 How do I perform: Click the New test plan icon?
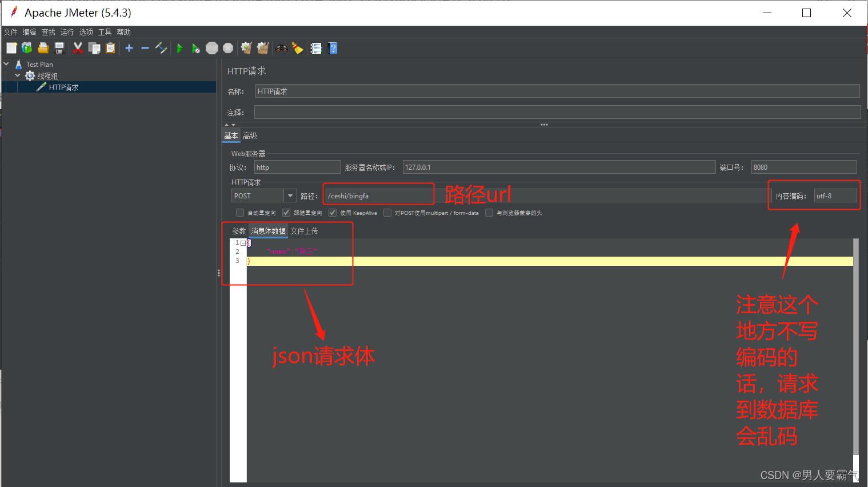click(x=11, y=48)
